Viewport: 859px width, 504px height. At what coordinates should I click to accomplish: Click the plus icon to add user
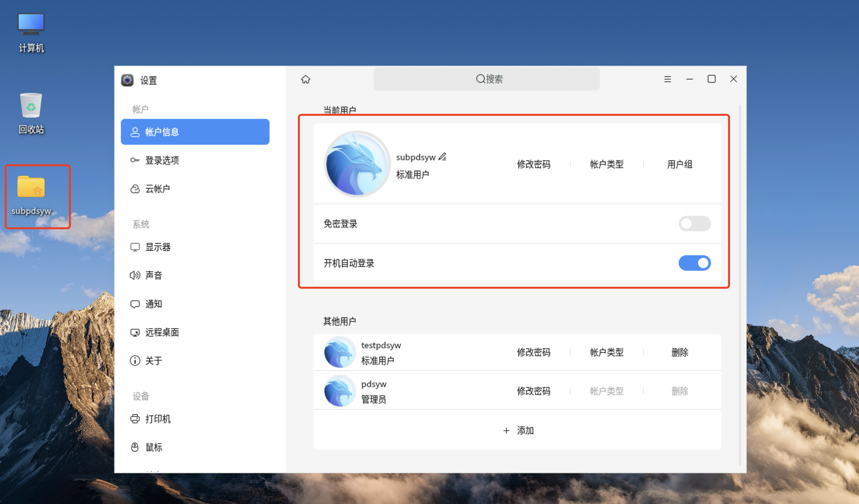pos(506,431)
